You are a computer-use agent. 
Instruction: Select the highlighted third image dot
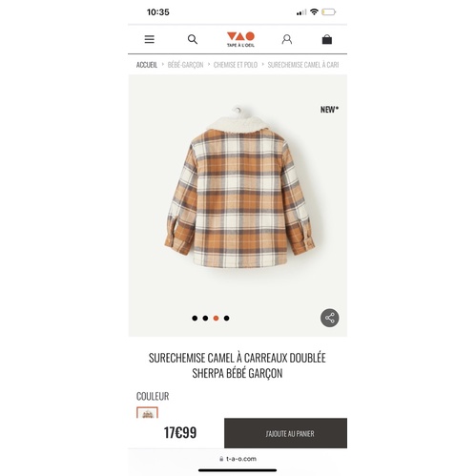[216, 318]
